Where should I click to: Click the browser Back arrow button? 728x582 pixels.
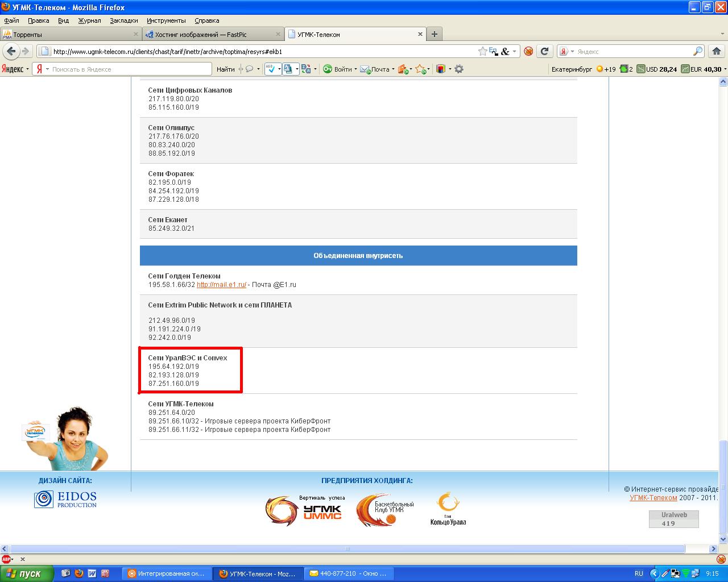pos(11,51)
